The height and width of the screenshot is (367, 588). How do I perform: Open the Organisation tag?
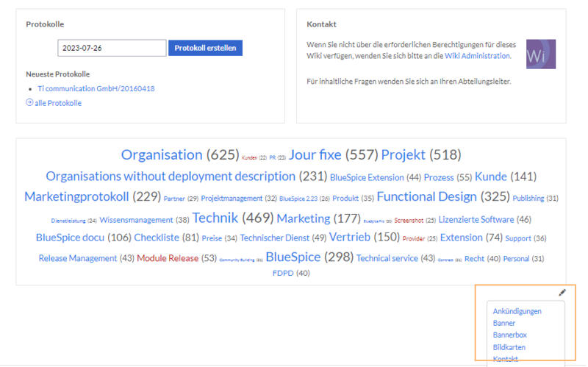click(x=161, y=154)
